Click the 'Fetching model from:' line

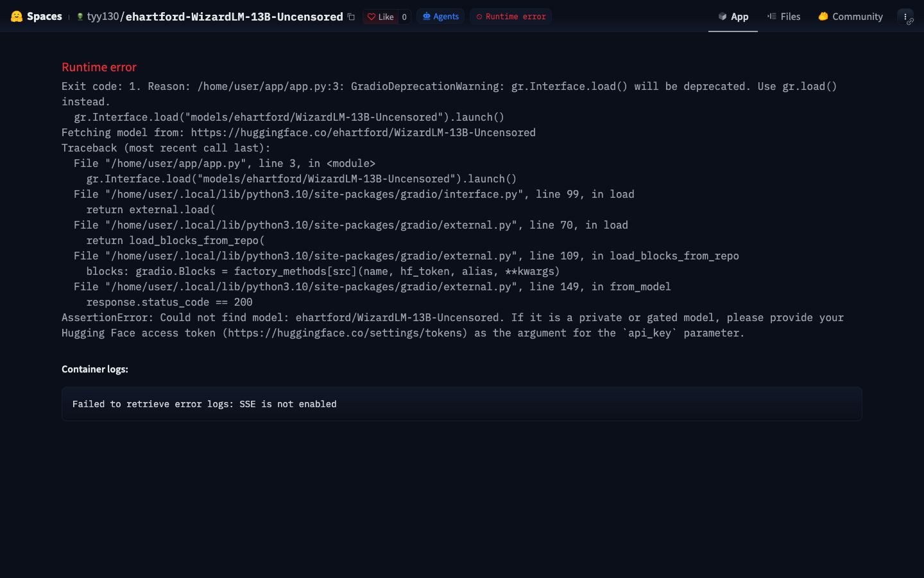tap(298, 132)
